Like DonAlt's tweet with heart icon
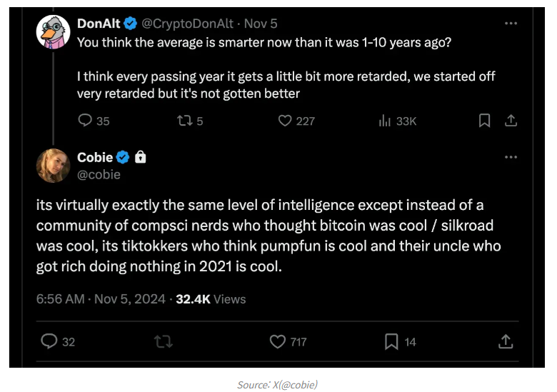This screenshot has width=557, height=392. pos(285,121)
